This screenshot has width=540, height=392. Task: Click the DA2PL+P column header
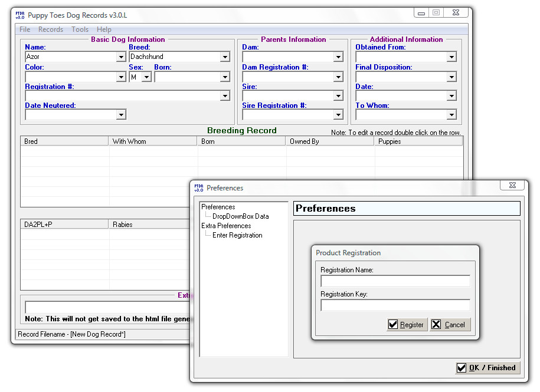pyautogui.click(x=64, y=225)
